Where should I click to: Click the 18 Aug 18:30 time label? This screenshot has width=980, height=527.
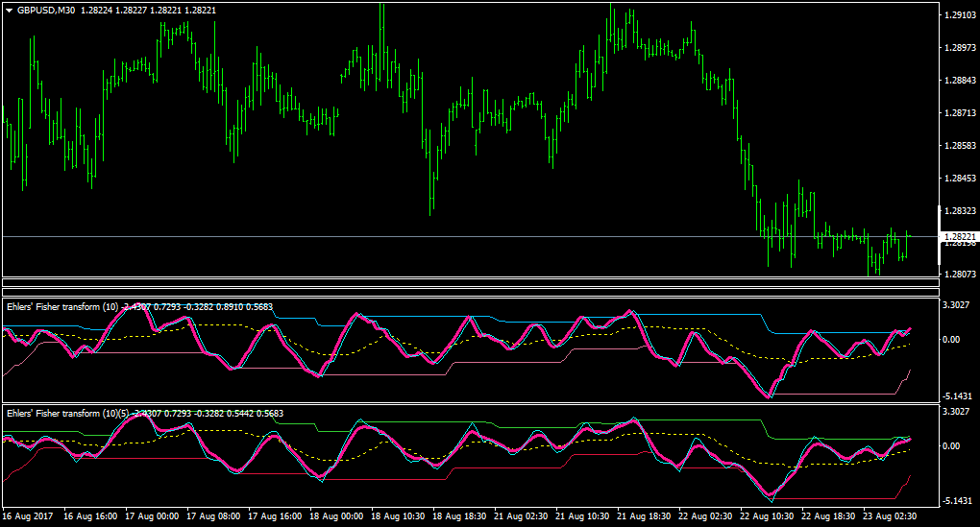(x=459, y=516)
